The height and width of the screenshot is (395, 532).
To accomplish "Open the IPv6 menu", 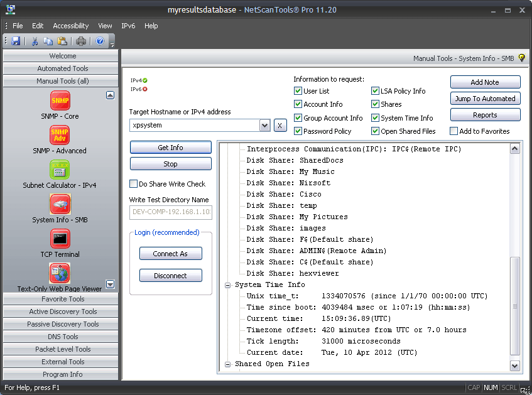I will [128, 26].
